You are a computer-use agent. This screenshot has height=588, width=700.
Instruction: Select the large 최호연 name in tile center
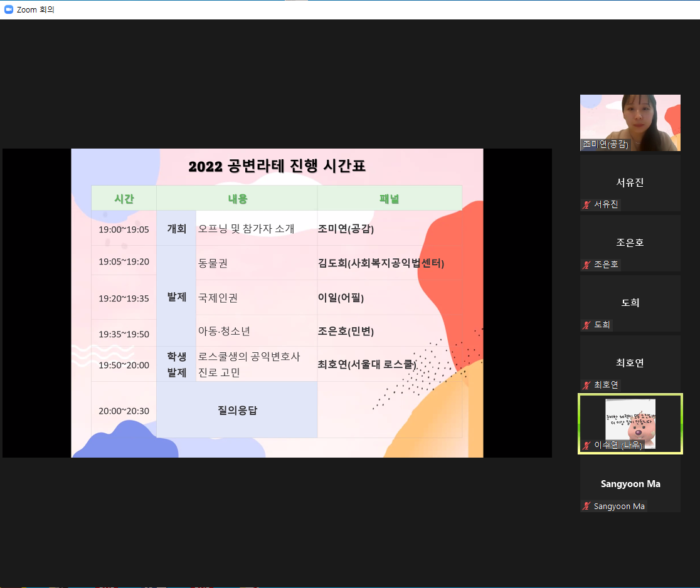click(x=630, y=363)
